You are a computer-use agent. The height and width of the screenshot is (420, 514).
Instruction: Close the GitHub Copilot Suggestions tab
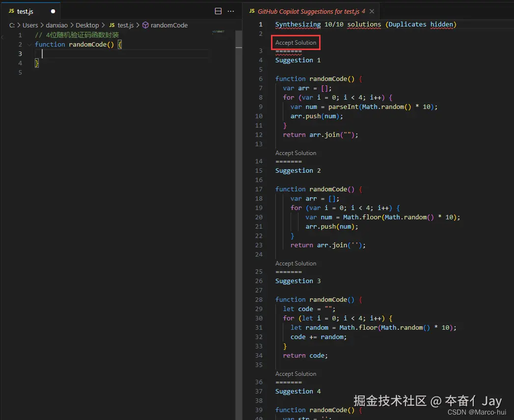click(372, 11)
